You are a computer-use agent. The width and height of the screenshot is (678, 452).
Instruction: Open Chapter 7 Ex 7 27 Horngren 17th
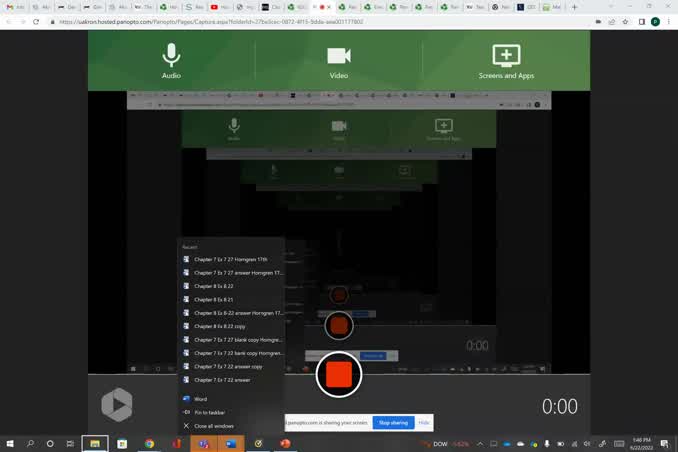tap(230, 259)
